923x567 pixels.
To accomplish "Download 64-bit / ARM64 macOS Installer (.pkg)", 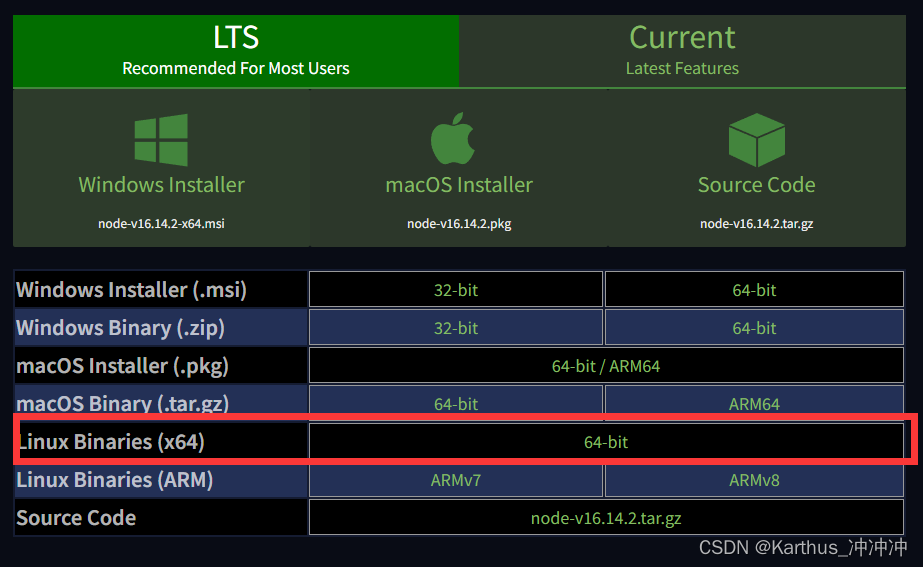I will (x=606, y=366).
